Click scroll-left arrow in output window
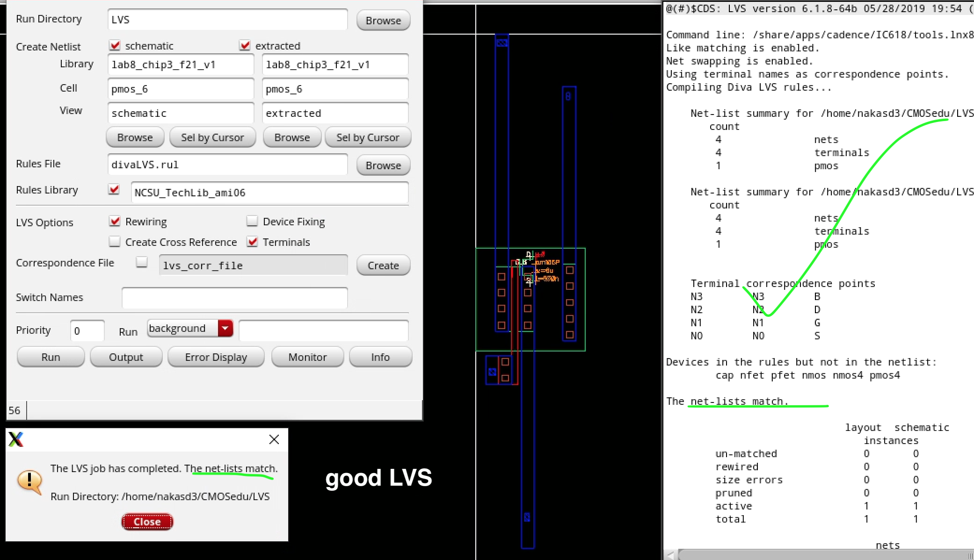This screenshot has width=974, height=560. pos(671,555)
